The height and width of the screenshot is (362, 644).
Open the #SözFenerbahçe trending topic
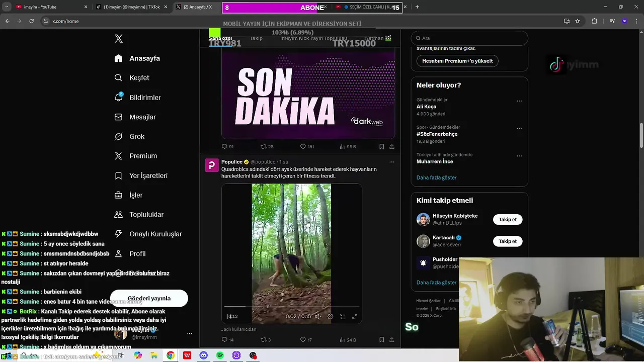pos(437,134)
